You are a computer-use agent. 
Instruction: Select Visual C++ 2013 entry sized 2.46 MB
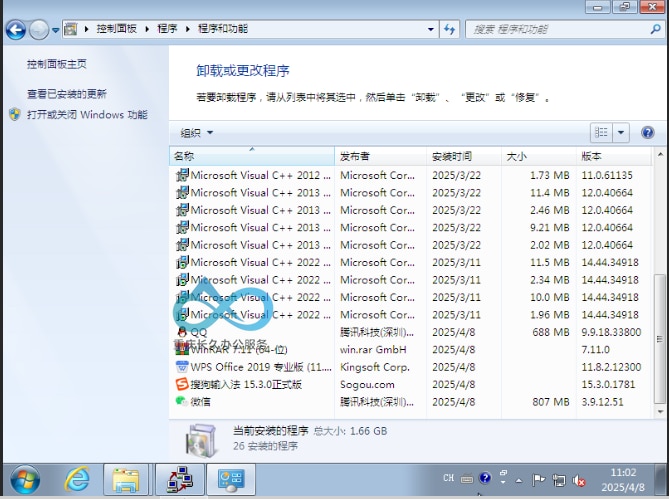coord(410,210)
